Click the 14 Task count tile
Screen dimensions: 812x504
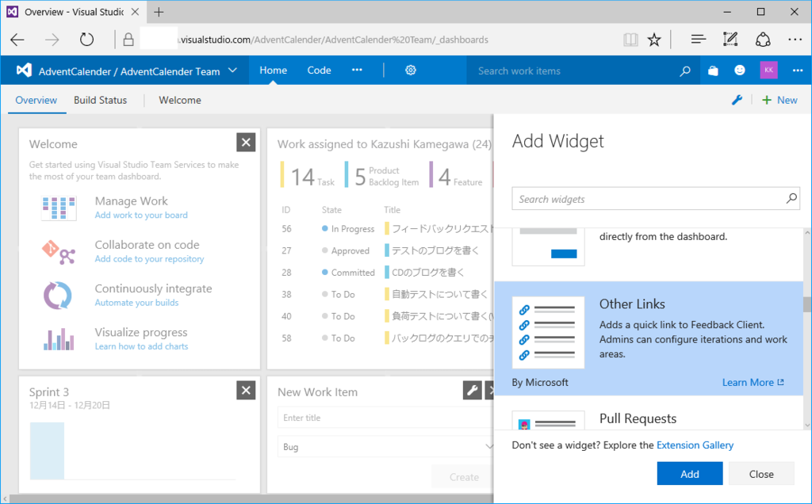[x=308, y=176]
